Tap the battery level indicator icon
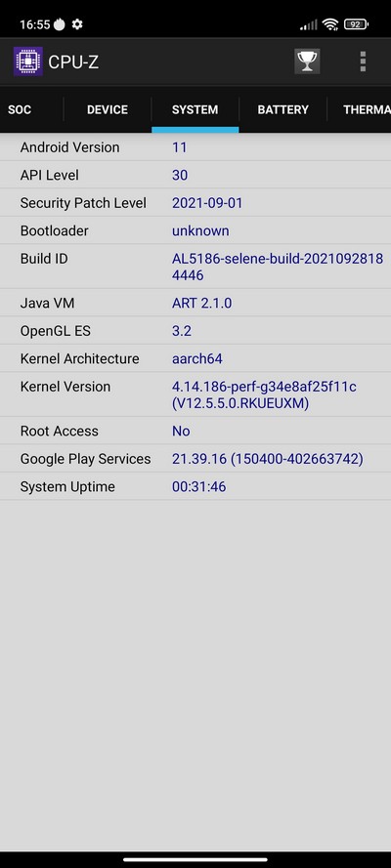Image resolution: width=391 pixels, height=868 pixels. pos(356,24)
